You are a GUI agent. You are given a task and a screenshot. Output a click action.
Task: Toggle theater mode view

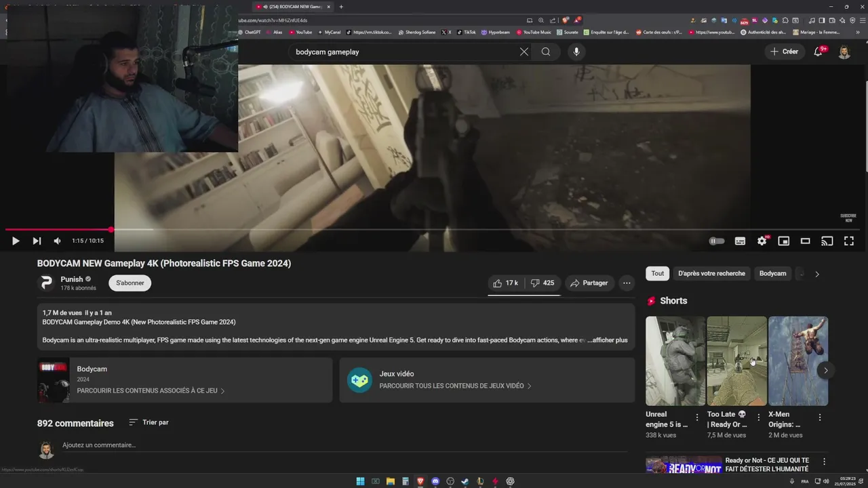805,241
